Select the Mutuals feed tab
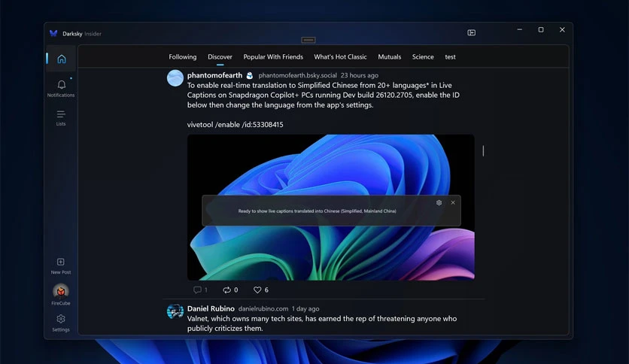 pyautogui.click(x=390, y=57)
